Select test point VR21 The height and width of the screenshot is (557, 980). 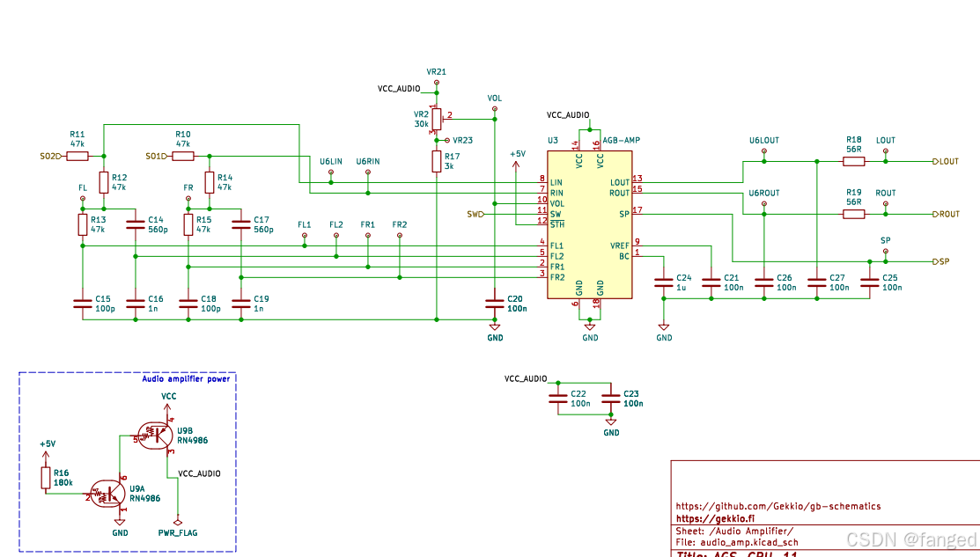click(x=436, y=82)
